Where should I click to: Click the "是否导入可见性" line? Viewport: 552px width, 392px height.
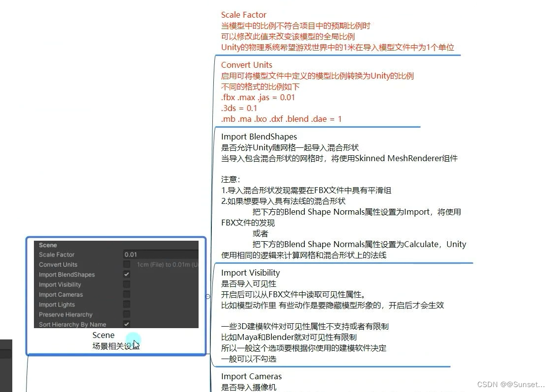(249, 283)
